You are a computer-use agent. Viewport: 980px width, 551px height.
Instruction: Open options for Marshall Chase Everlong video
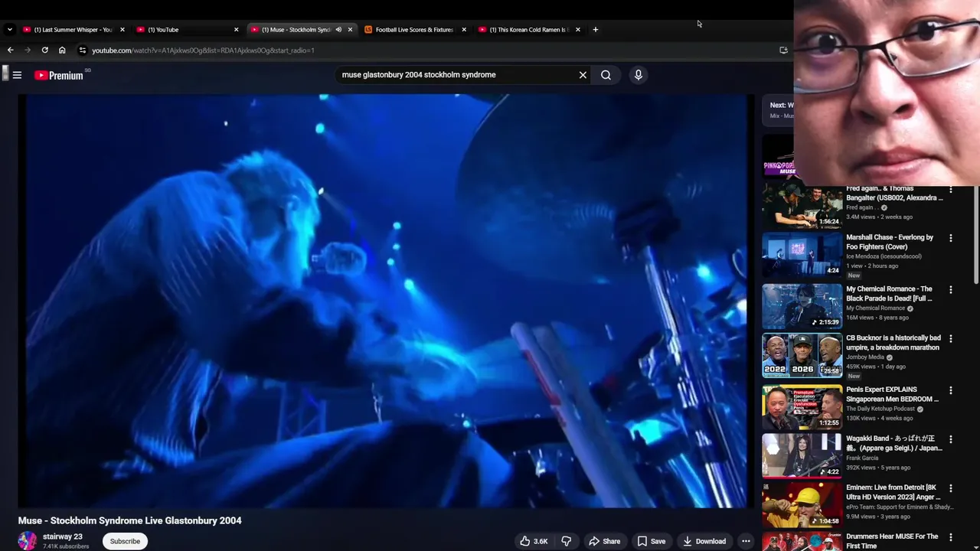point(950,238)
